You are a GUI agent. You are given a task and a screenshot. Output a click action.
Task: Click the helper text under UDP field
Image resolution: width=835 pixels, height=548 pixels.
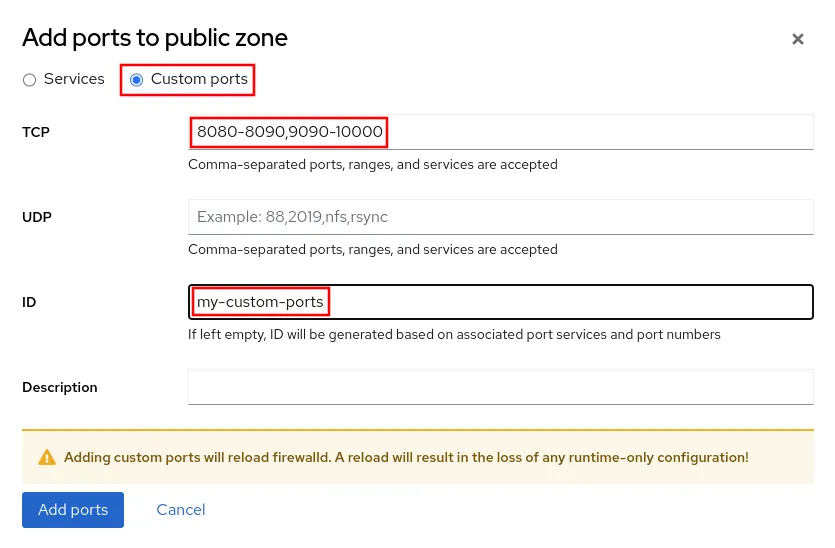tap(372, 249)
